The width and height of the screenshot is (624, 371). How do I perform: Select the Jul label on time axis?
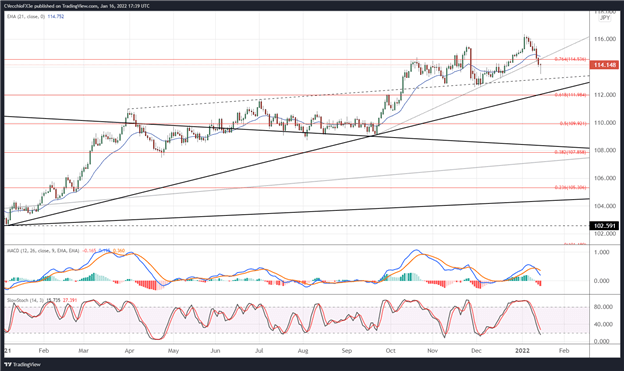coord(259,351)
